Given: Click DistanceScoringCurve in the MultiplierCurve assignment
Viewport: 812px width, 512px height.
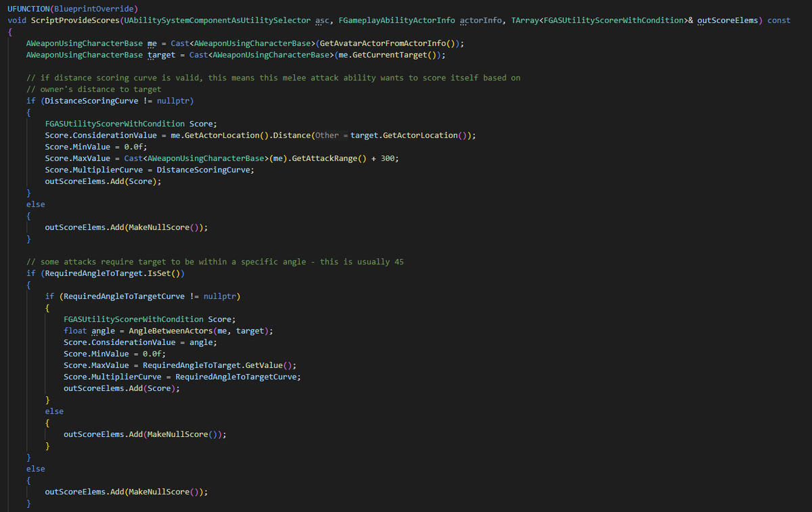Looking at the screenshot, I should point(203,170).
